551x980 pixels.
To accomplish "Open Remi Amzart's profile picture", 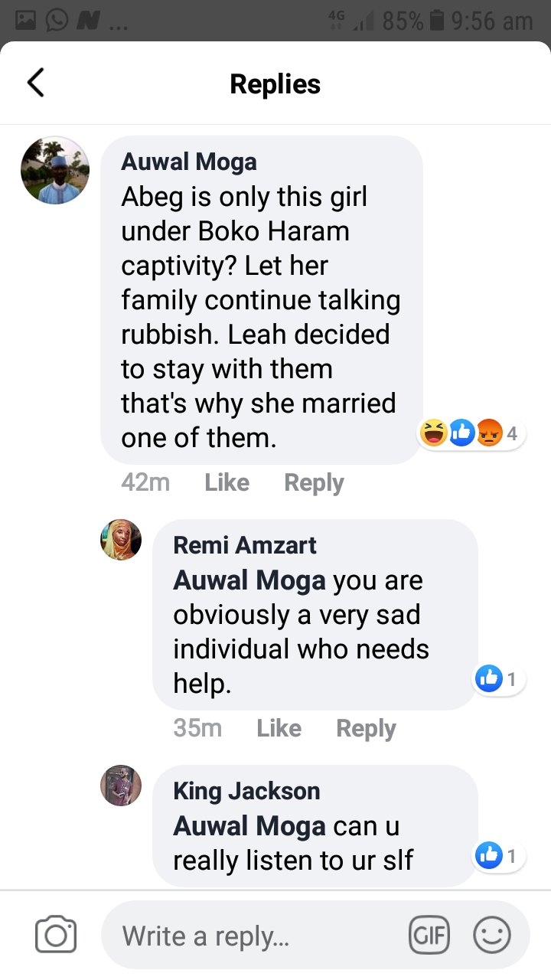I will (x=121, y=540).
